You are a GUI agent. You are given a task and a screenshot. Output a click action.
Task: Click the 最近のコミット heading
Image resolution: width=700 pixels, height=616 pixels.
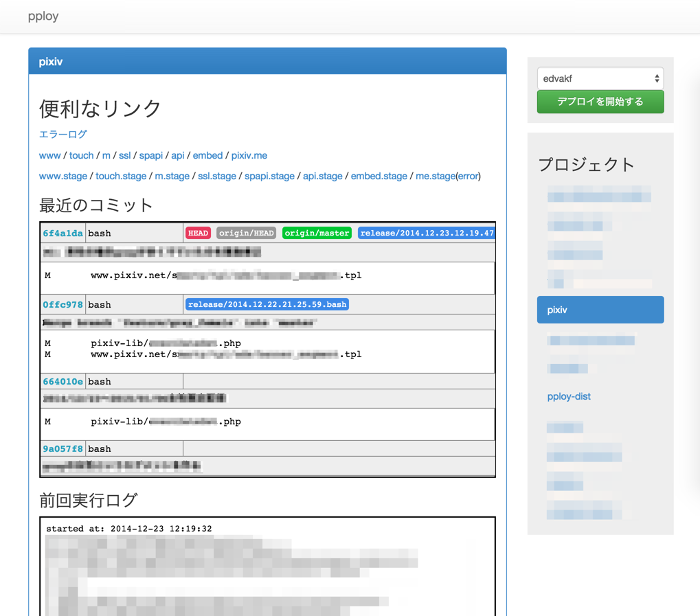click(96, 205)
